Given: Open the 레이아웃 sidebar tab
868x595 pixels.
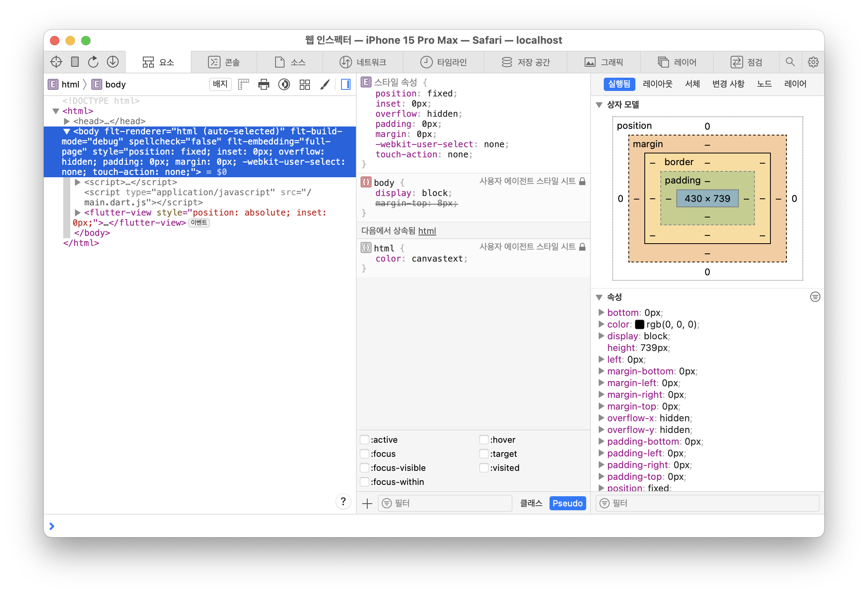Looking at the screenshot, I should tap(658, 84).
